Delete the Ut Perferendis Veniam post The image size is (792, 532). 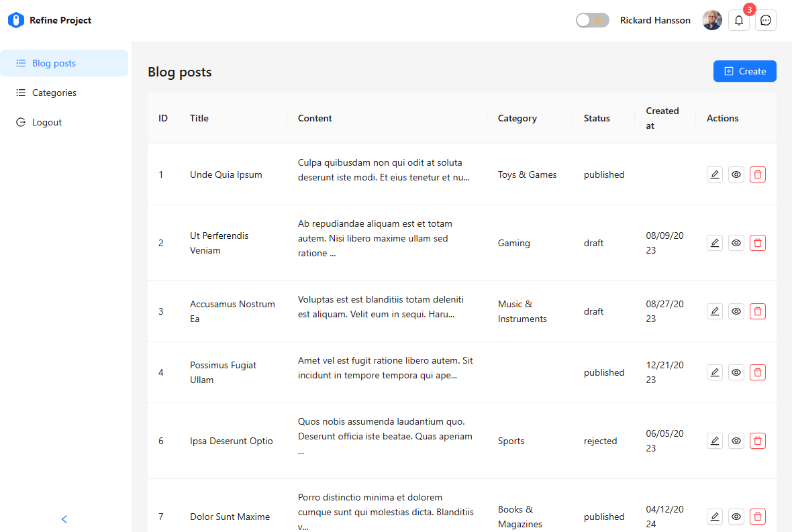tap(758, 243)
